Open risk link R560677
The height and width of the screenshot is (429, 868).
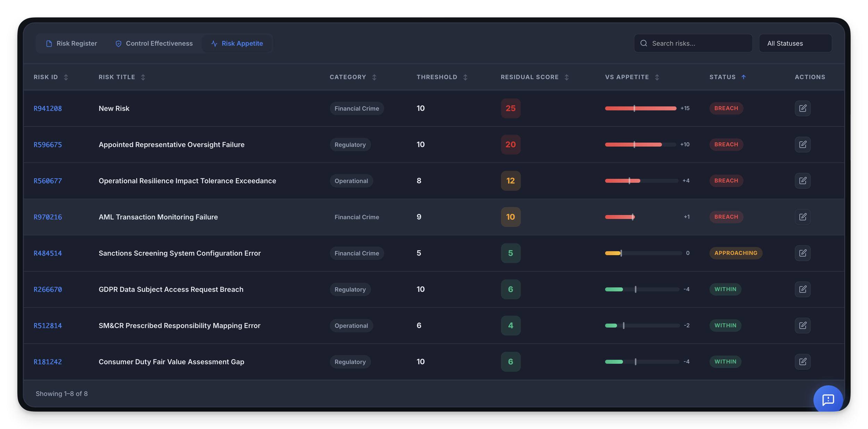pos(48,181)
